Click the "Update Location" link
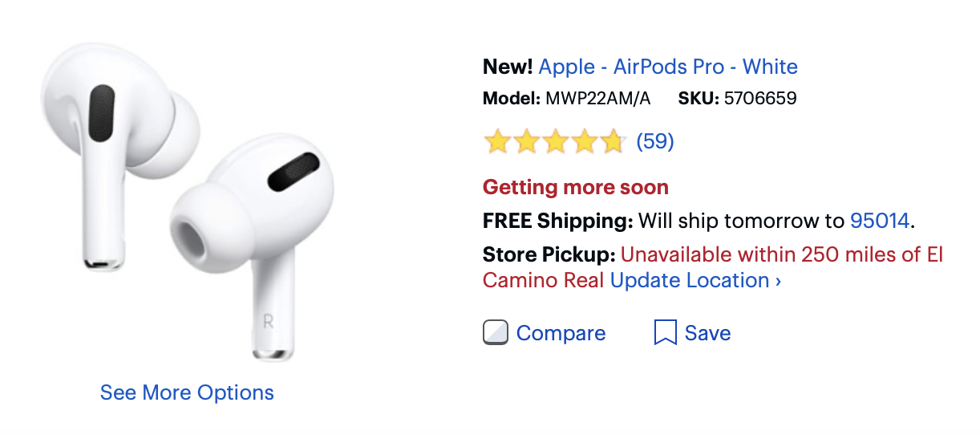 pos(690,280)
